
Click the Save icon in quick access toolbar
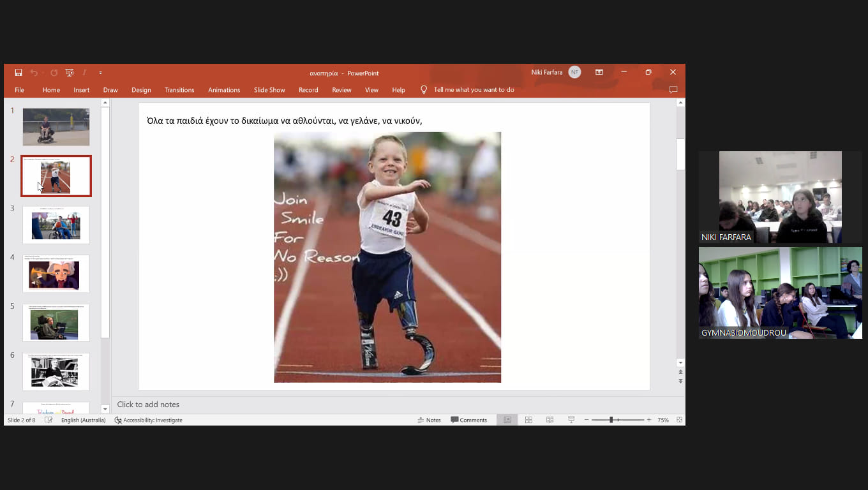coord(19,73)
